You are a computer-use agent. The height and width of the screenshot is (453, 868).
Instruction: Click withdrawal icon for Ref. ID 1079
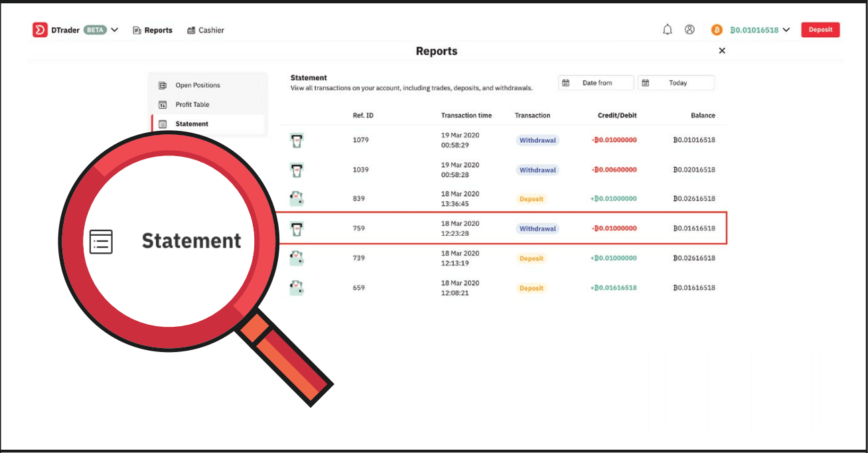(297, 140)
